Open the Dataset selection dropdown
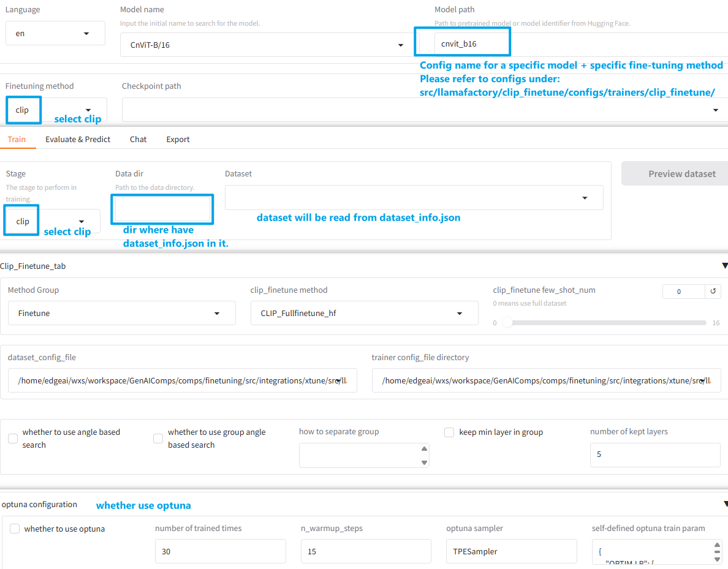Image resolution: width=728 pixels, height=569 pixels. point(585,198)
